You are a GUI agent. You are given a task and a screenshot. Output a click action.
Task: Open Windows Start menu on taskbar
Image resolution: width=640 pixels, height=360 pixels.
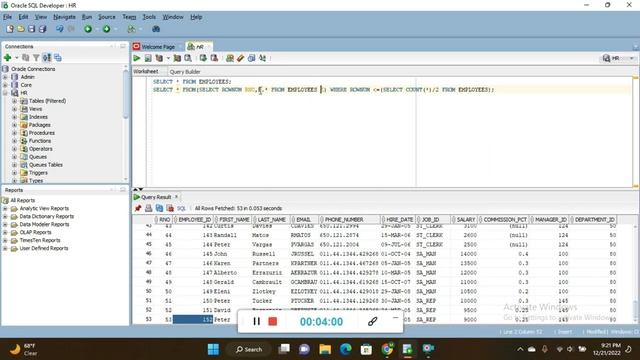[213, 349]
